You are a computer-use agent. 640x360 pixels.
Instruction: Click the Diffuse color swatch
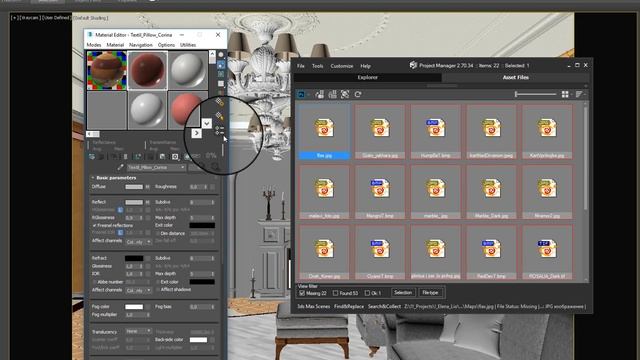coord(134,187)
